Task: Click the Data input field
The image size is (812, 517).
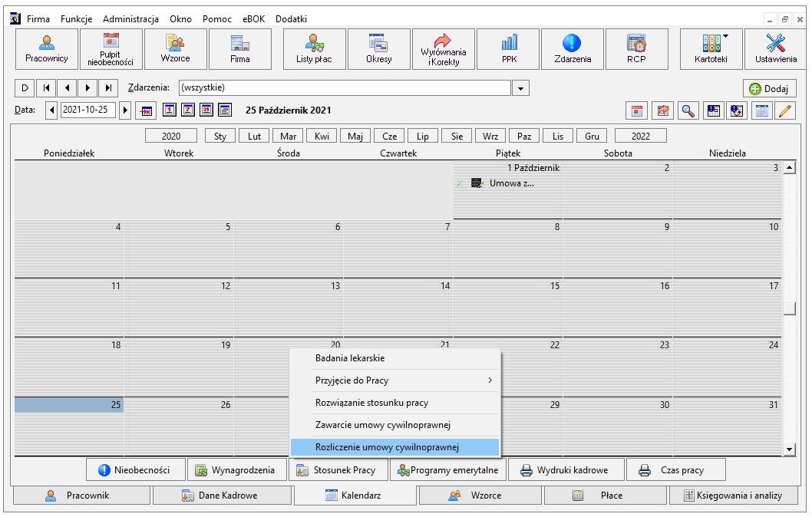Action: [87, 110]
